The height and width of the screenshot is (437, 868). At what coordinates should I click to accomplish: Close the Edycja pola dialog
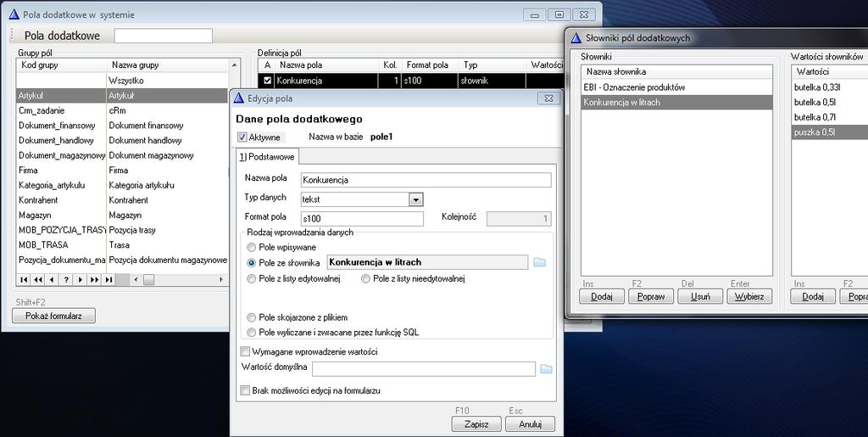pyautogui.click(x=548, y=98)
